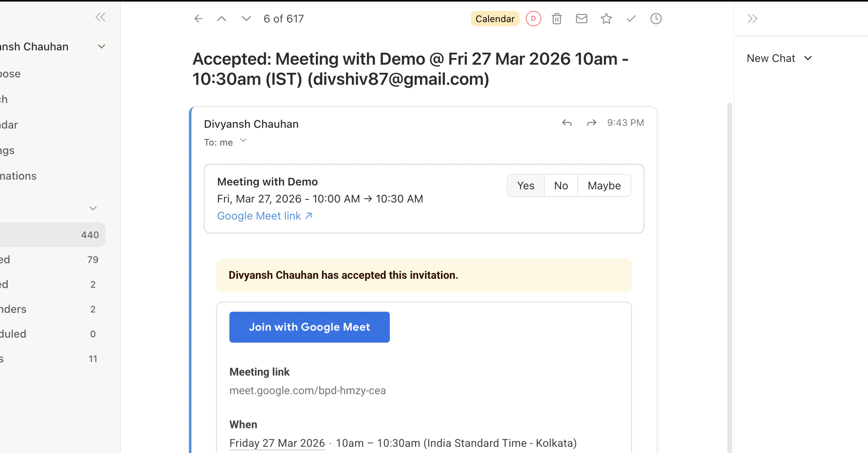The width and height of the screenshot is (868, 453).
Task: Remove the Calendar label from the email
Action: (x=494, y=18)
